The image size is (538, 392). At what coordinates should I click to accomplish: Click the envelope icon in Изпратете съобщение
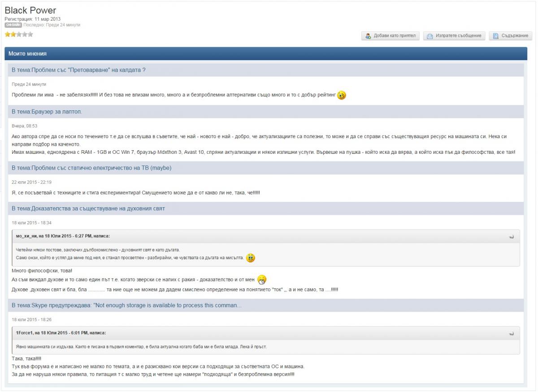coord(430,36)
